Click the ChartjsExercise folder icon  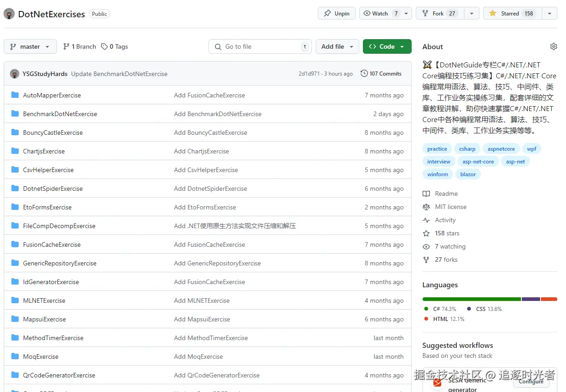[15, 151]
